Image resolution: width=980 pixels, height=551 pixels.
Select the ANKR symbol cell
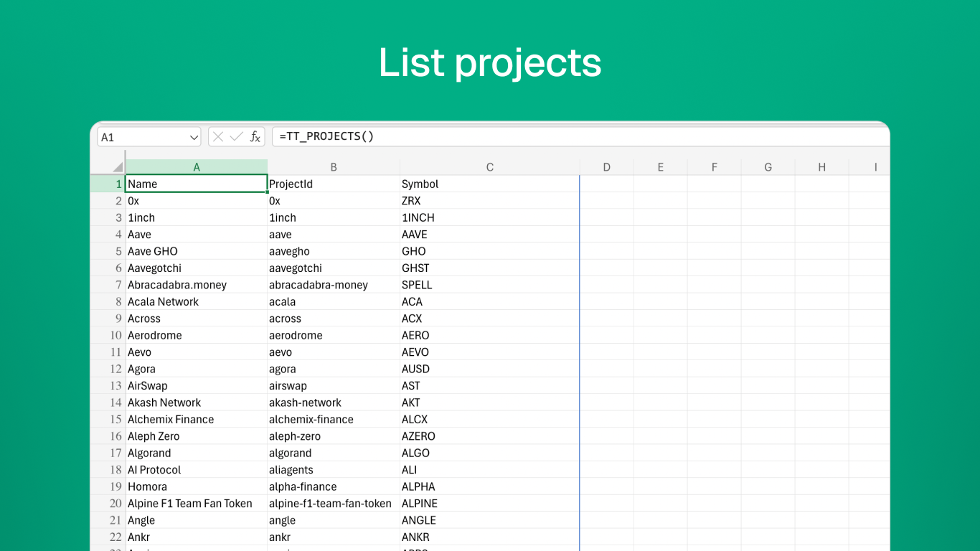[x=490, y=537]
